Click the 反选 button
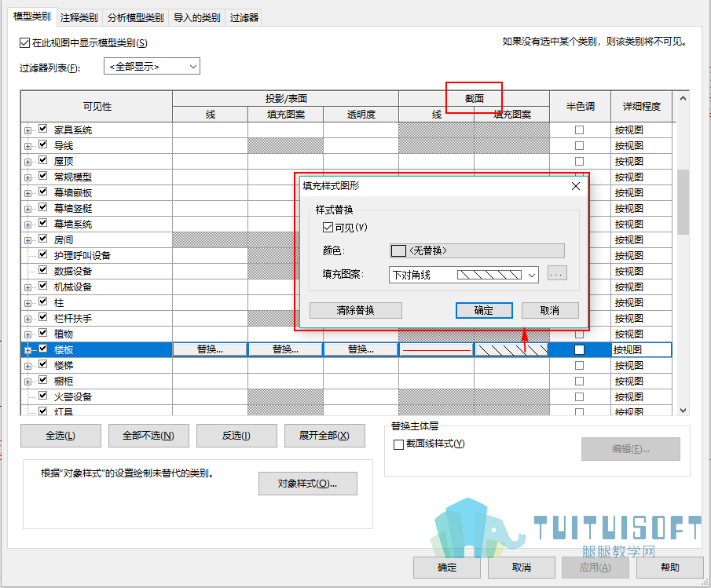 click(x=236, y=436)
